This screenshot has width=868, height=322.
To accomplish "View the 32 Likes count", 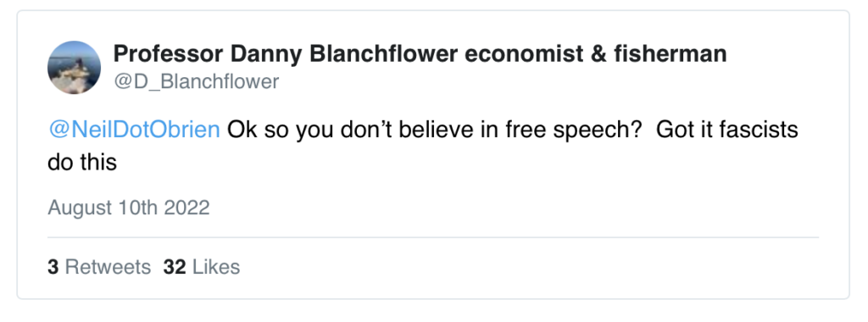I will click(x=202, y=267).
